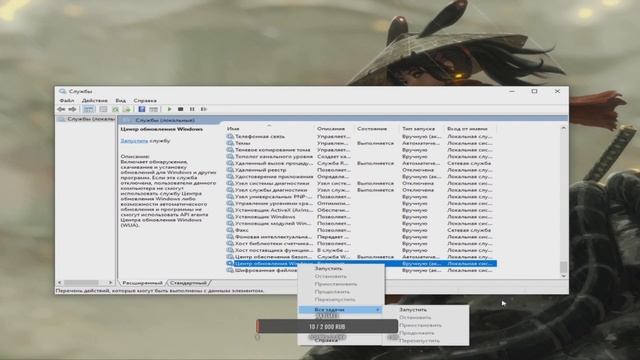The width and height of the screenshot is (640, 360).
Task: Select the 'Узел службы диагностики' service row
Action: coord(361,190)
